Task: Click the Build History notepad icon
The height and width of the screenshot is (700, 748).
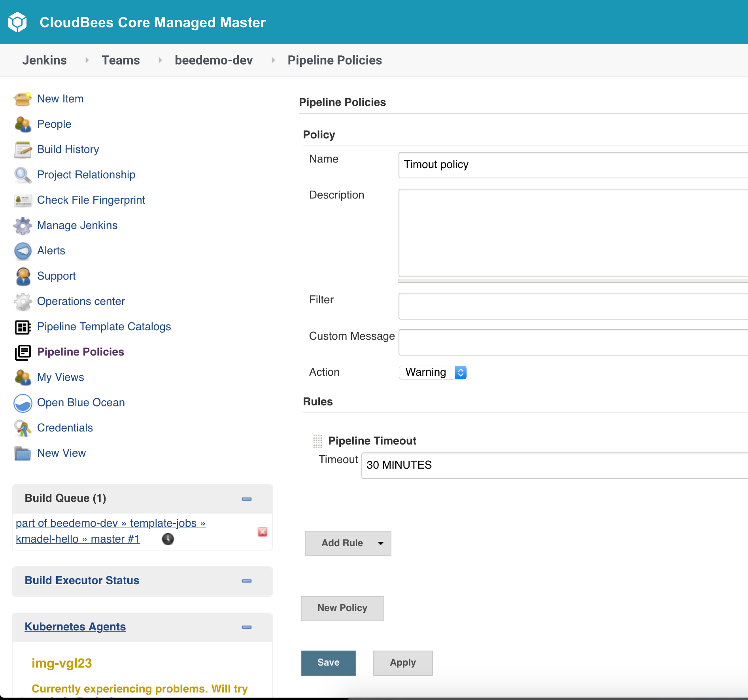Action: [x=23, y=149]
